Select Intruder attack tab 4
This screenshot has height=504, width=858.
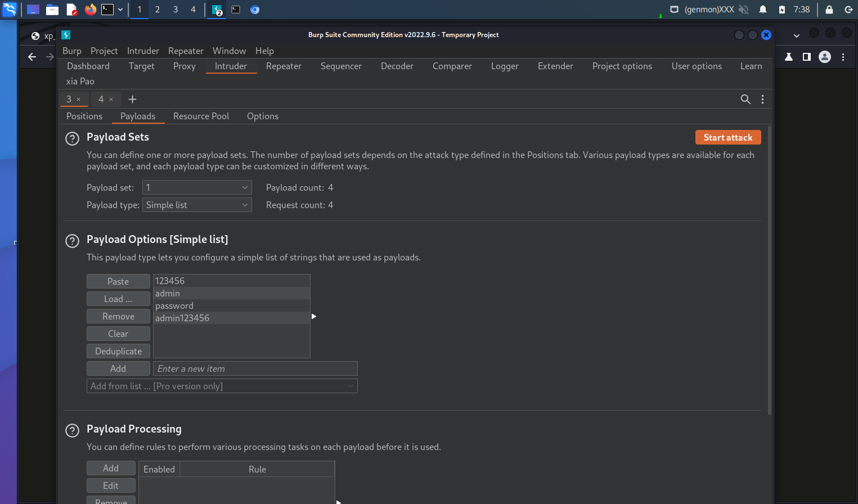pos(101,99)
